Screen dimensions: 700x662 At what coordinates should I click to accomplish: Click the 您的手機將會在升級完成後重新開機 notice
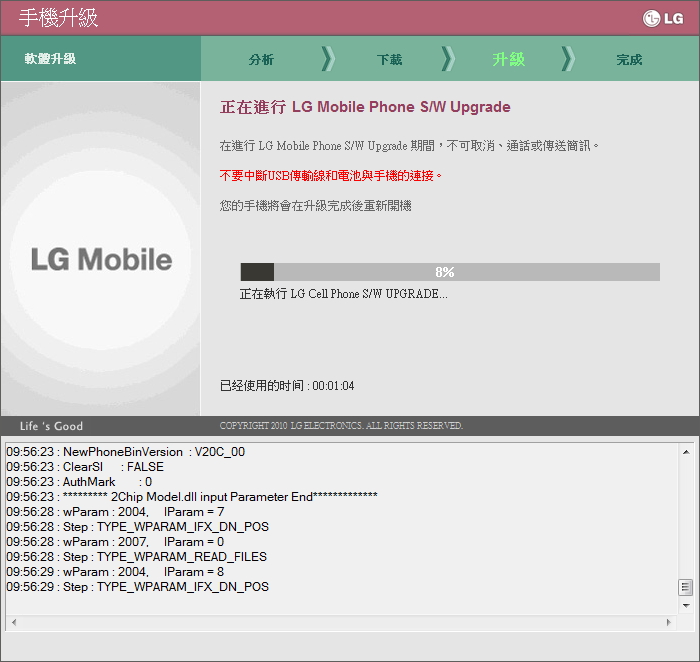pos(315,206)
